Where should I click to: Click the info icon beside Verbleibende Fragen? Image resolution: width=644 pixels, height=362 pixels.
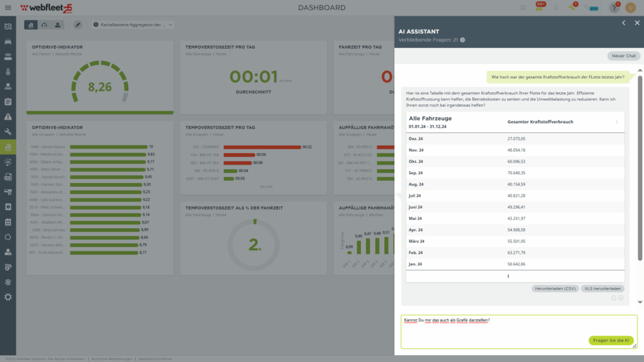[463, 40]
